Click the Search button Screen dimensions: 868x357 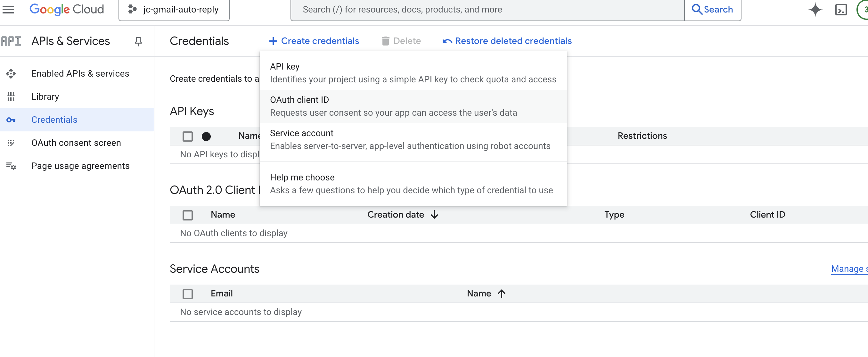(x=712, y=9)
